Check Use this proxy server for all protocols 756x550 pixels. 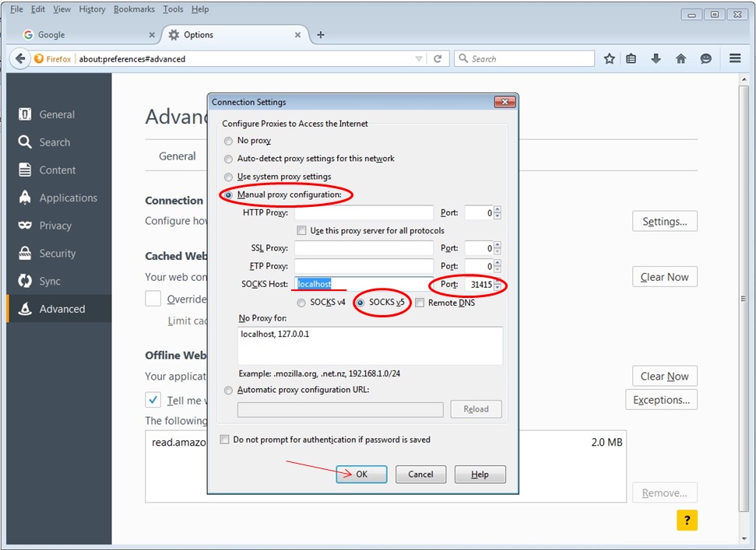[x=302, y=230]
